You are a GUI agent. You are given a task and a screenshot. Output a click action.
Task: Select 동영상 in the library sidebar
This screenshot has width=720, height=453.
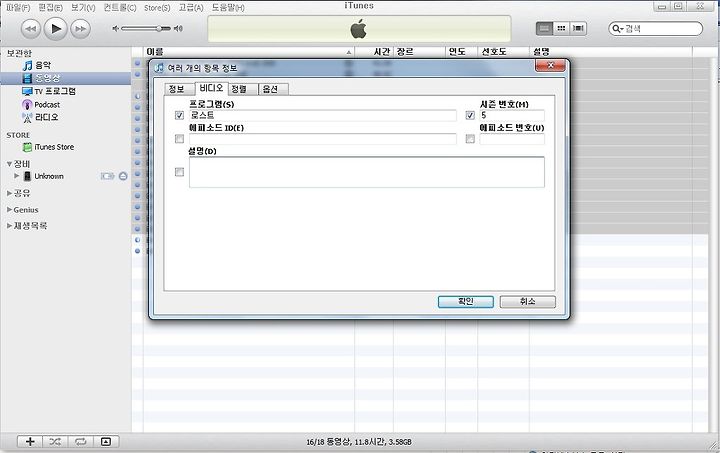coord(66,78)
